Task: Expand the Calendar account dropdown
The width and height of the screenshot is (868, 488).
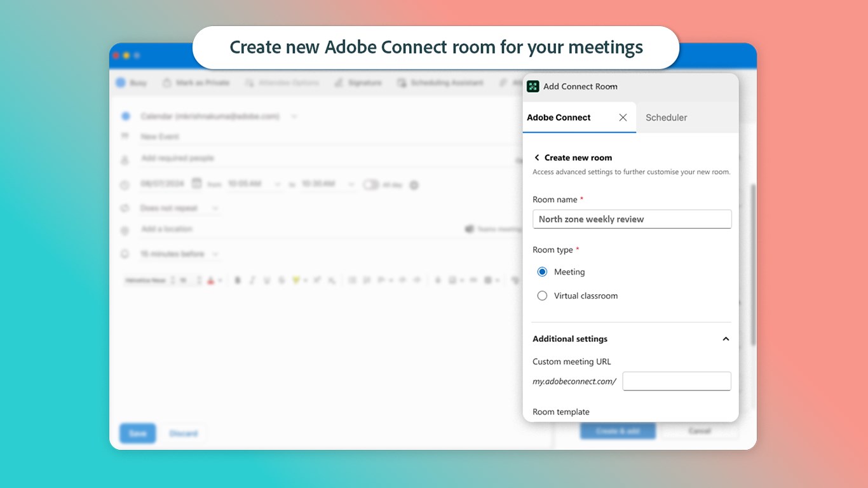Action: [x=294, y=116]
